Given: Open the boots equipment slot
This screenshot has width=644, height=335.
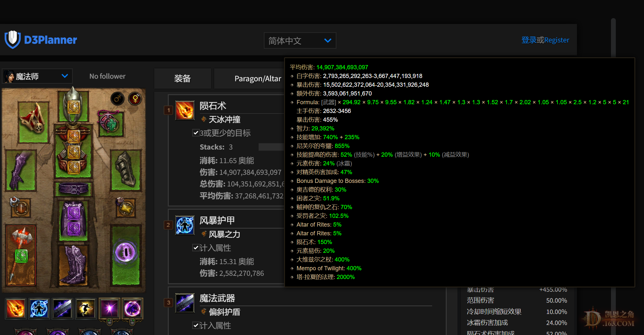Looking at the screenshot, I should tap(74, 265).
